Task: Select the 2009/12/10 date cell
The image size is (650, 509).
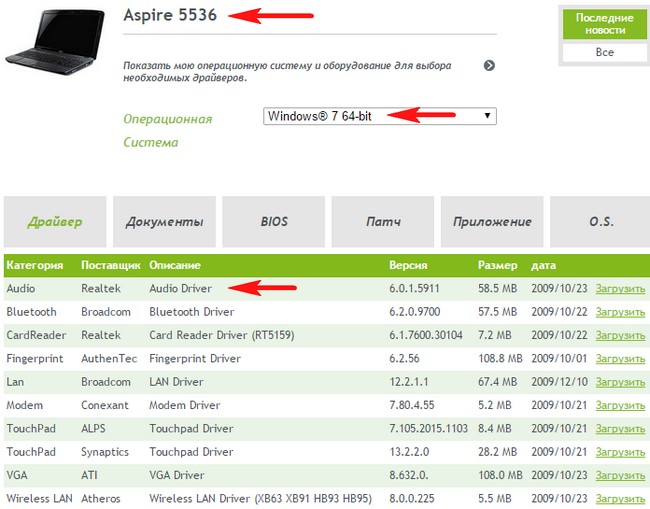Action: (560, 382)
